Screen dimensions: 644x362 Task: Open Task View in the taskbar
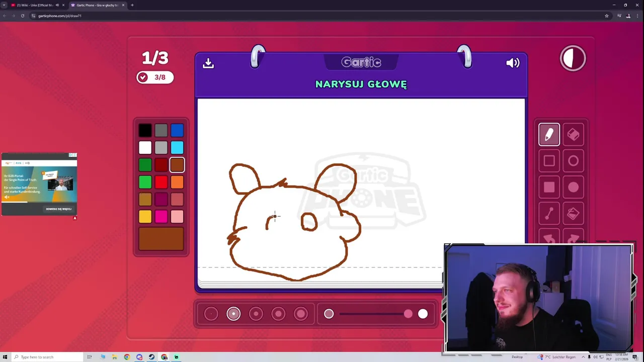90,357
